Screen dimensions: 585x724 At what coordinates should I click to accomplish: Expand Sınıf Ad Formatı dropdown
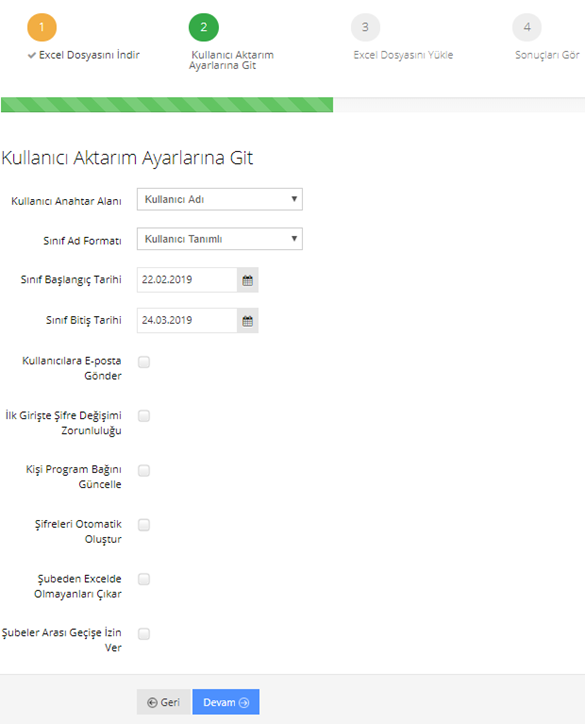click(220, 239)
